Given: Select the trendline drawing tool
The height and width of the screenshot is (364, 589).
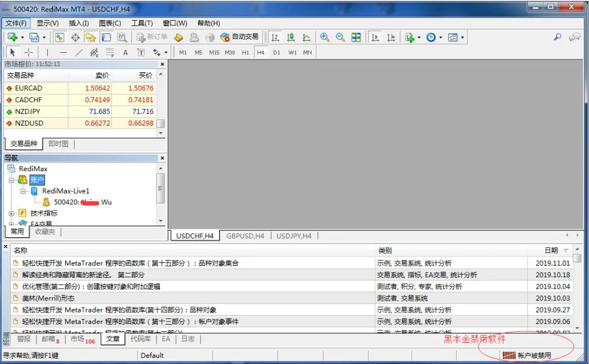Looking at the screenshot, I should 78,52.
